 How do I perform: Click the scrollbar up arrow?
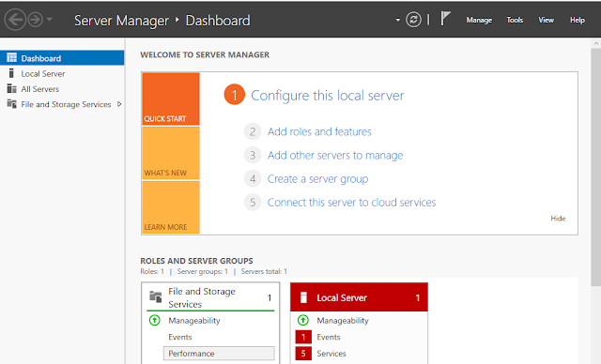[x=596, y=43]
